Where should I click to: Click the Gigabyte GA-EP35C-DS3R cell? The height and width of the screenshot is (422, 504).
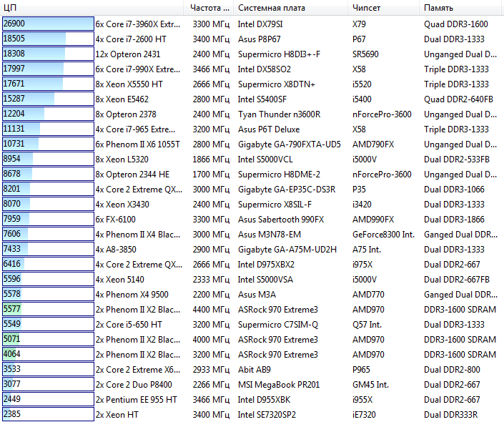pyautogui.click(x=287, y=189)
